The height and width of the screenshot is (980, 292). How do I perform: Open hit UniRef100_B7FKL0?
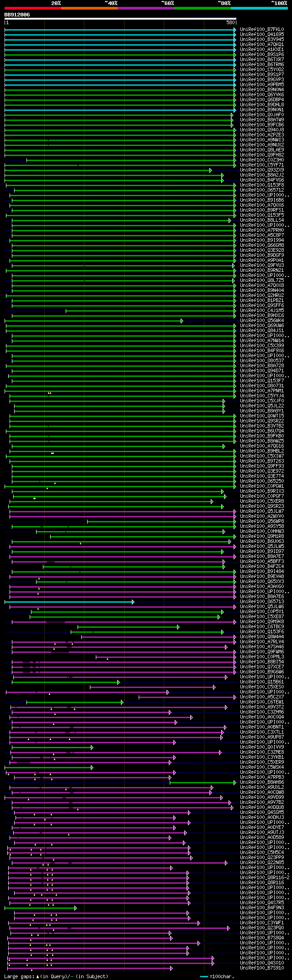click(262, 30)
